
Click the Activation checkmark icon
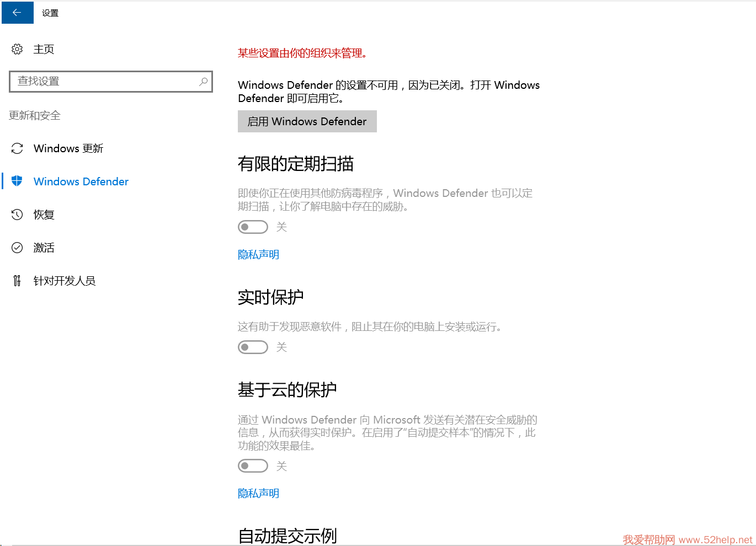pyautogui.click(x=17, y=248)
